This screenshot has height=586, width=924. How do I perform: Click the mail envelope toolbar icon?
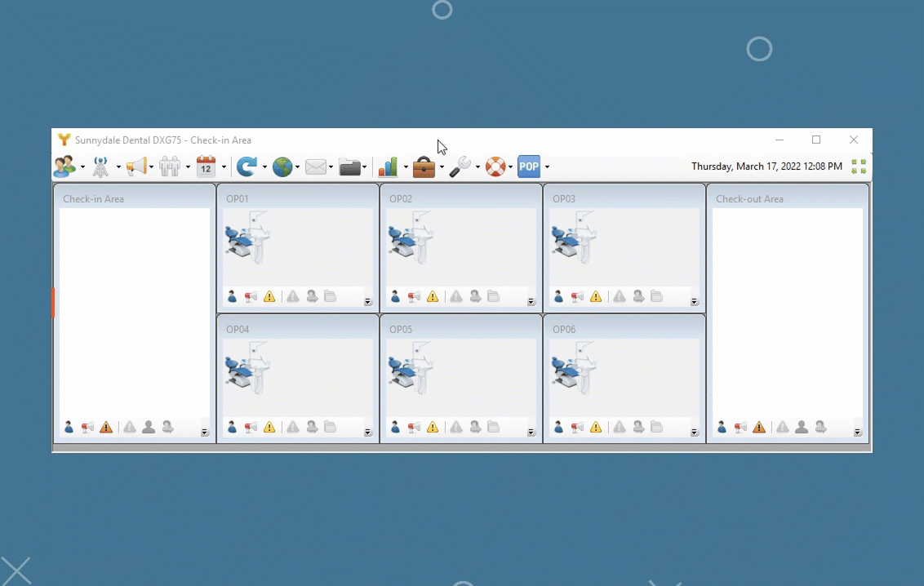[x=316, y=167]
